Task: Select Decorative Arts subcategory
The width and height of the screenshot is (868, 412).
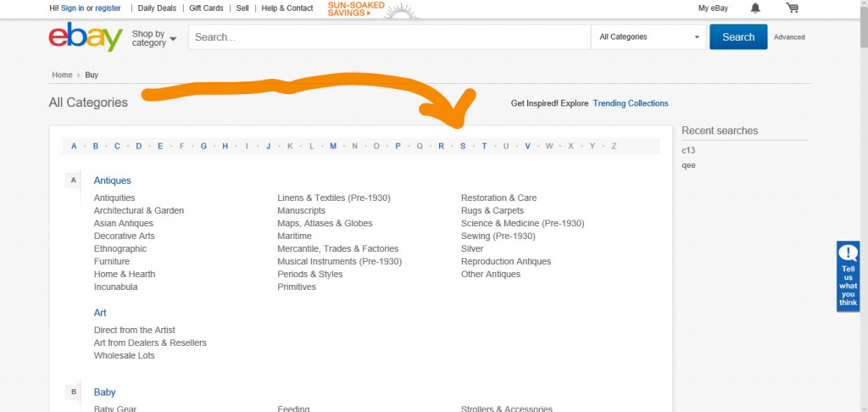Action: coord(124,236)
